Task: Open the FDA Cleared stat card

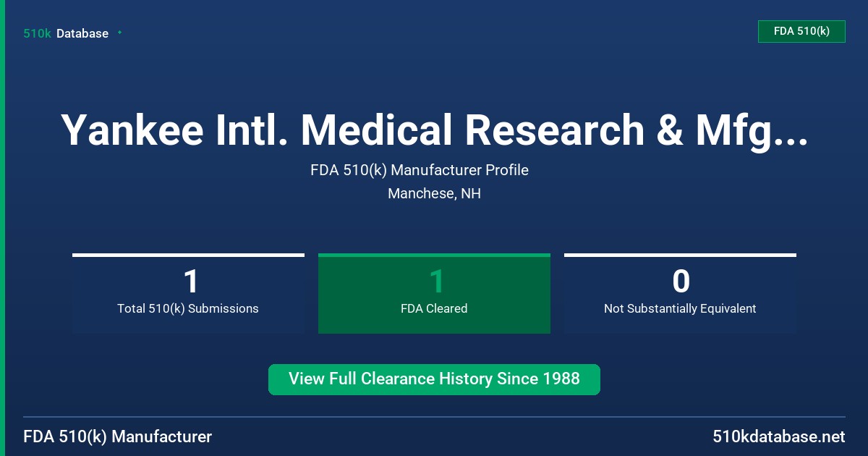Action: [x=434, y=293]
